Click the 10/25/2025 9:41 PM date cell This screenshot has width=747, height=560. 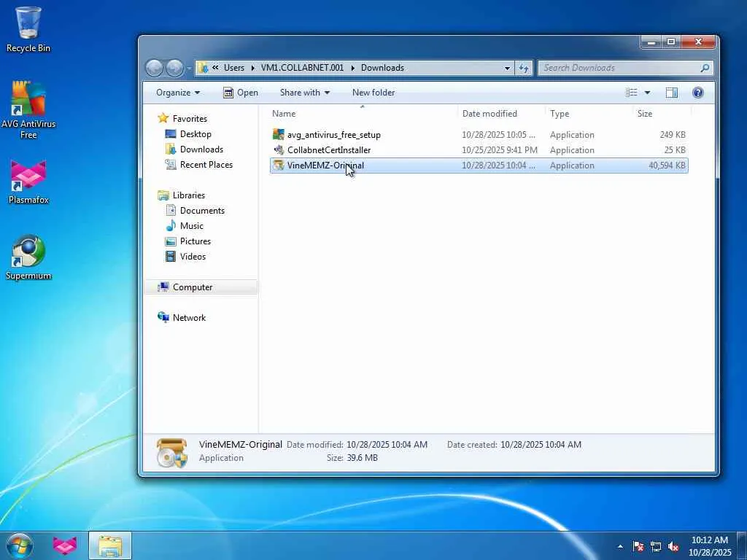point(499,150)
